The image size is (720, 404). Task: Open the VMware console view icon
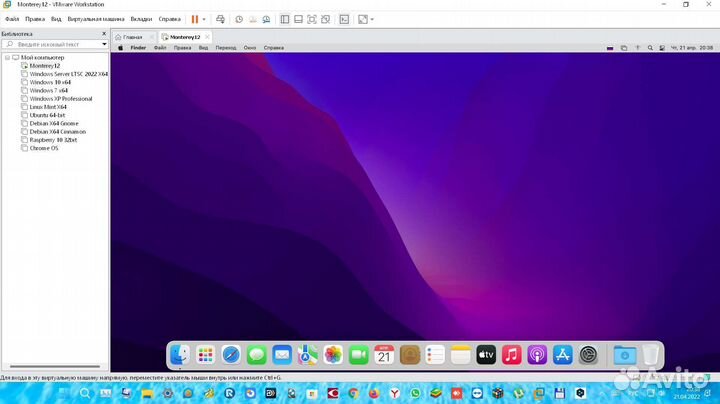[x=344, y=19]
